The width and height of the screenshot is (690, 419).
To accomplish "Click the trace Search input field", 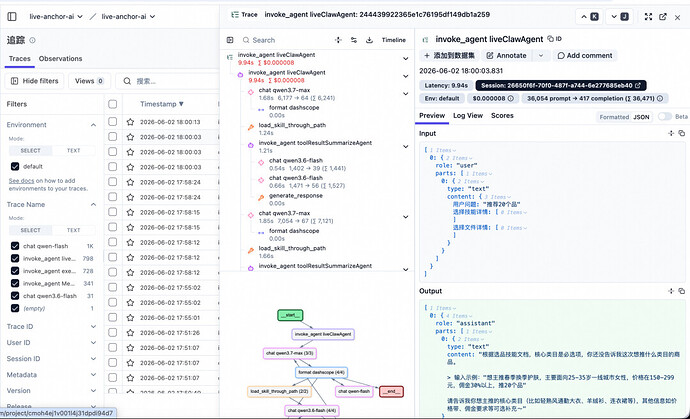I will point(286,40).
